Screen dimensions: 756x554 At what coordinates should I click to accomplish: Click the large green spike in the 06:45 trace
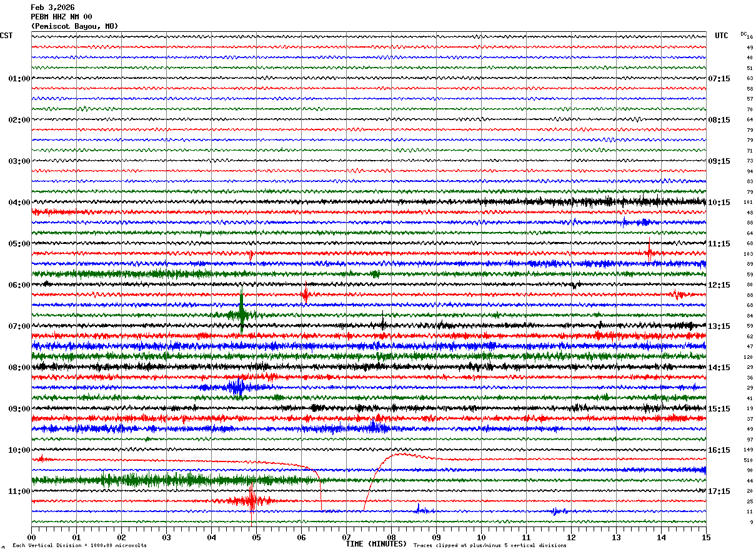tap(242, 311)
